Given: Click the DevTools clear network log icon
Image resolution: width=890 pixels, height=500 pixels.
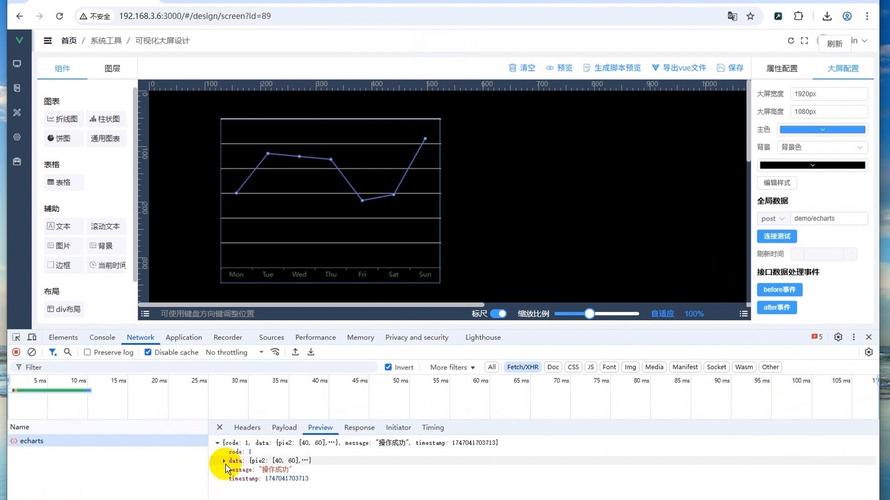Looking at the screenshot, I should point(32,352).
